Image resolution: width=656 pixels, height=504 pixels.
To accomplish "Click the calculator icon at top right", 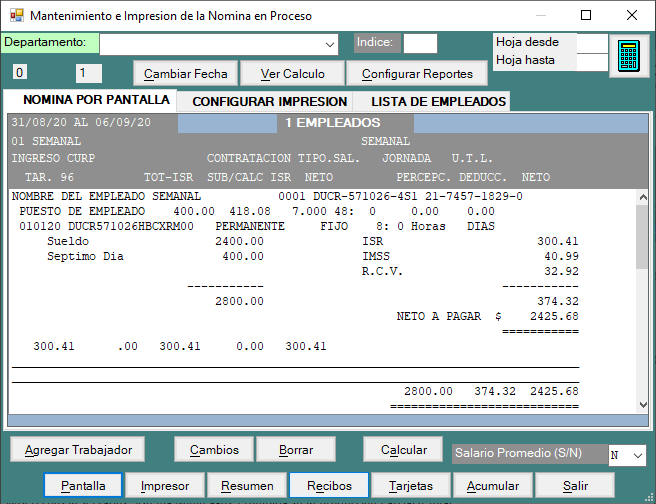I will [628, 55].
